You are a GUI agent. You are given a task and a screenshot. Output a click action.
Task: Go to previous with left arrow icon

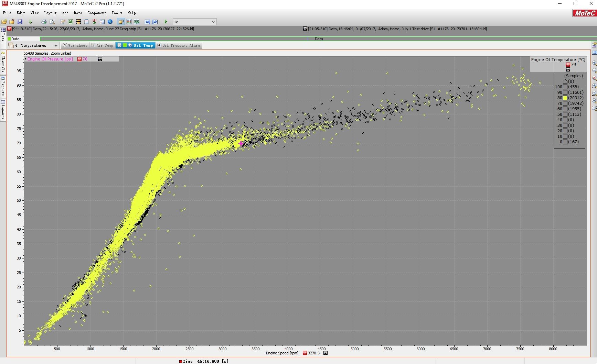point(147,22)
